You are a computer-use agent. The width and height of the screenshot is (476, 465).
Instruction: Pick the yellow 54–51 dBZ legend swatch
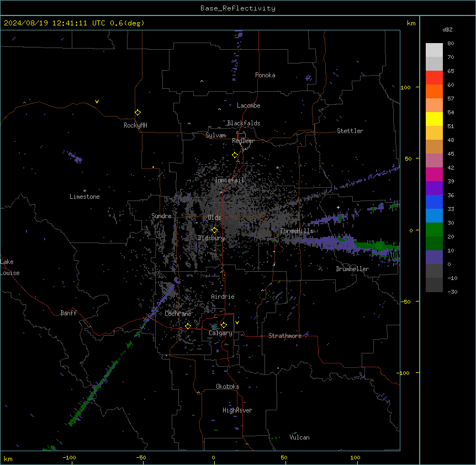click(434, 119)
